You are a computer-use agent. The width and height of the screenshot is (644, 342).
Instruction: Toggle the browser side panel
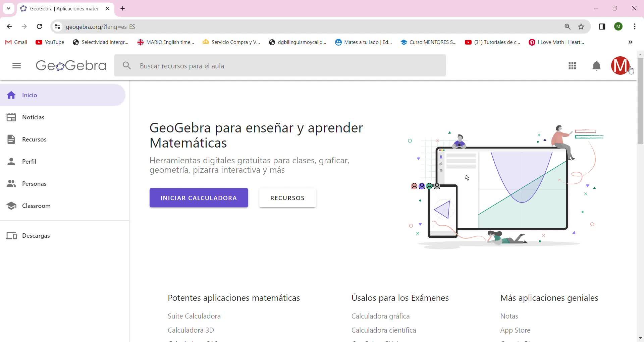(602, 26)
